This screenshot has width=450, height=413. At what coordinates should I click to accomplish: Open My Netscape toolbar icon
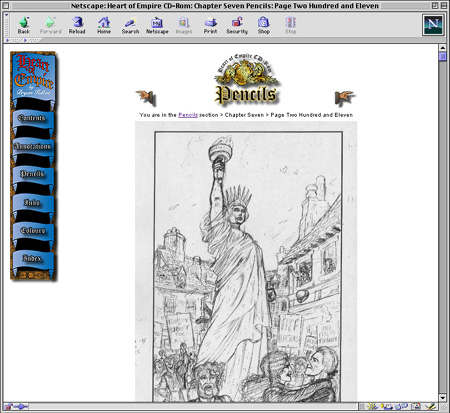[x=157, y=25]
